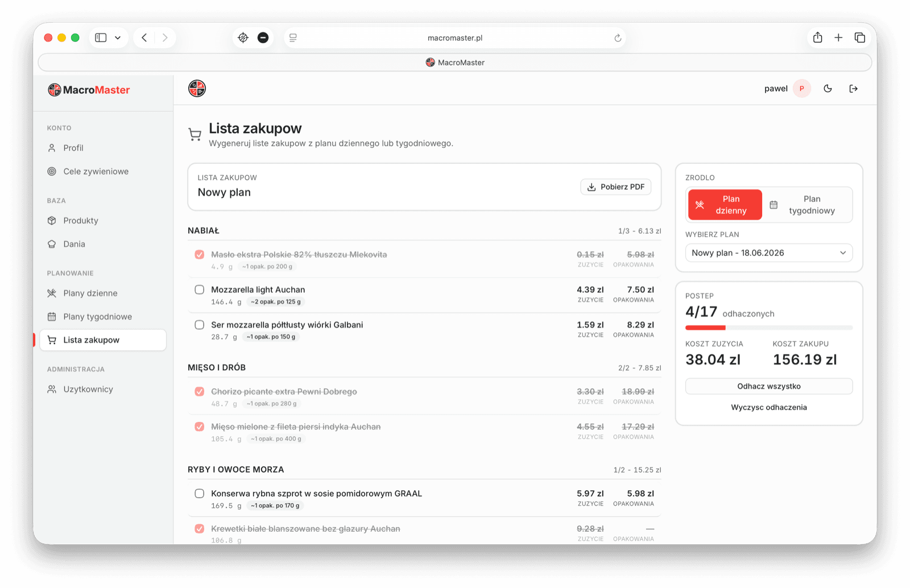
Task: Toggle dark mode with the moon icon
Action: (828, 89)
